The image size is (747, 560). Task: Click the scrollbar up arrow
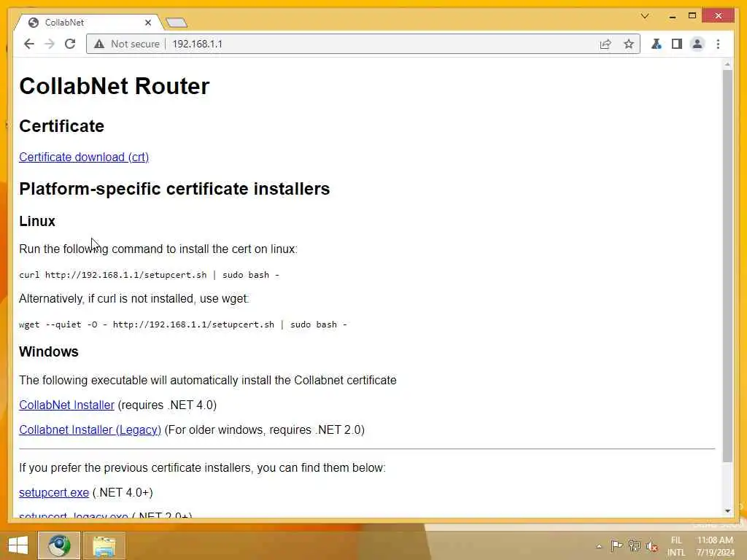[x=727, y=64]
